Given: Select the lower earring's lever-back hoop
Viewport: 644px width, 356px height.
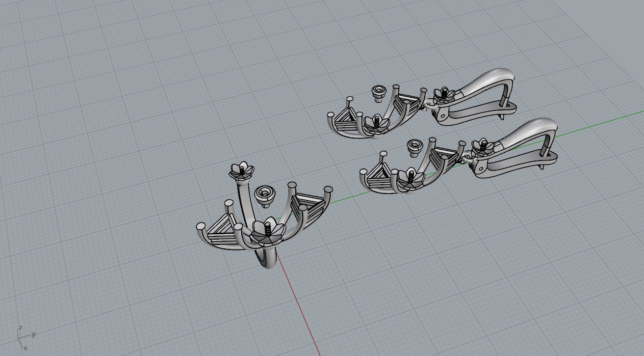Looking at the screenshot, I should pyautogui.click(x=515, y=147).
